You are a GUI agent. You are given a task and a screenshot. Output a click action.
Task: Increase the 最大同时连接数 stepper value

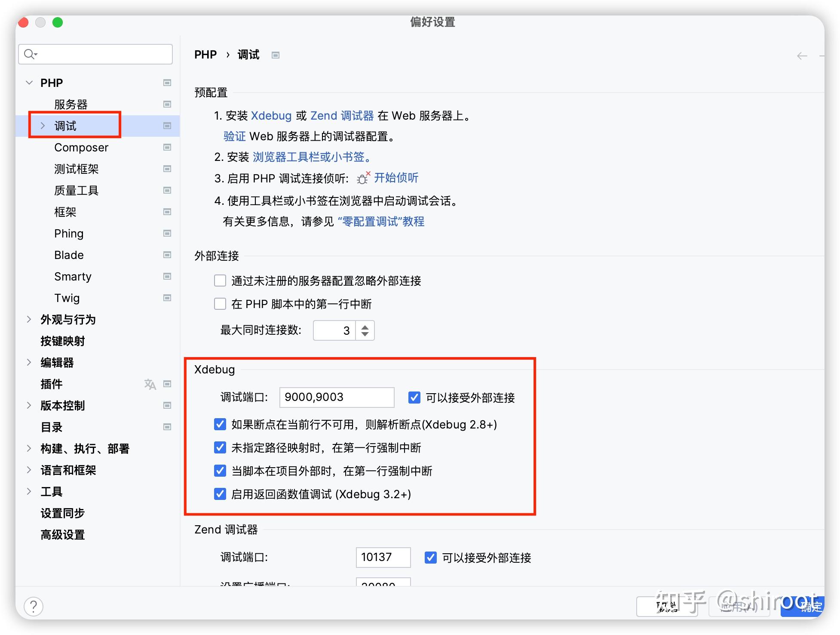[x=365, y=327]
